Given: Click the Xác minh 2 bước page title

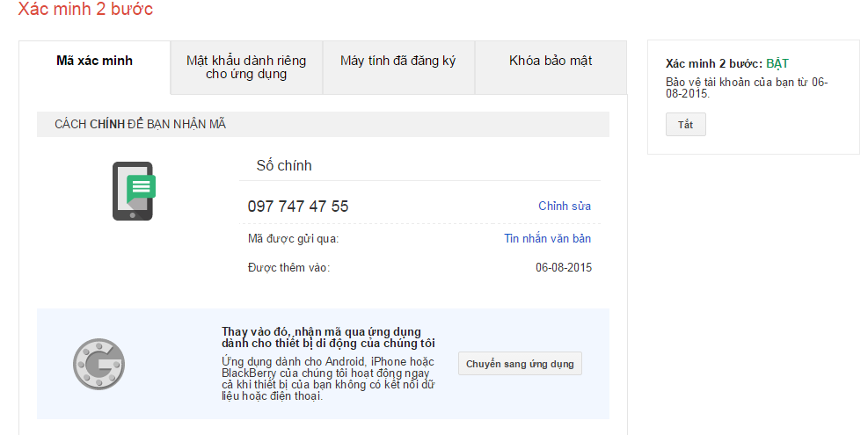Looking at the screenshot, I should (85, 10).
